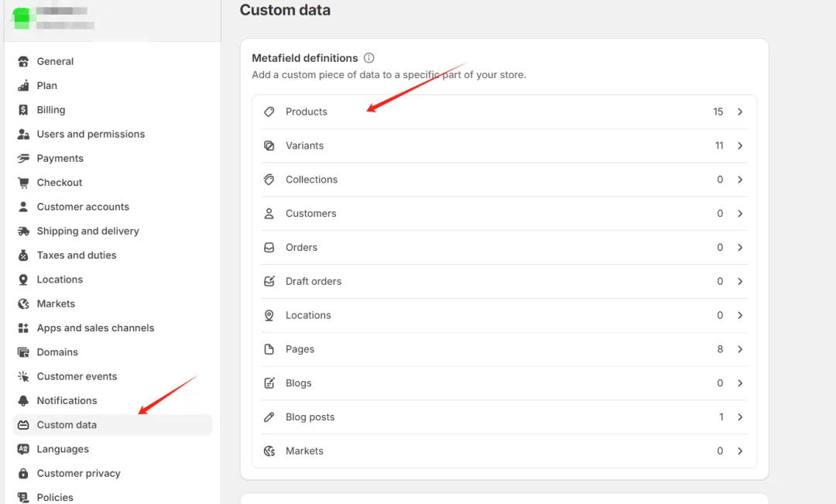Go to Users and permissions settings
The height and width of the screenshot is (504, 836).
coord(91,134)
